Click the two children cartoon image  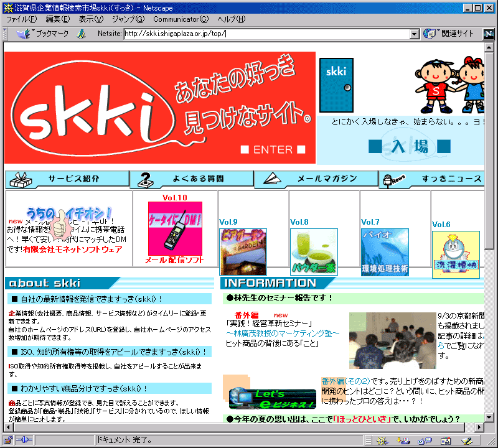click(449, 85)
